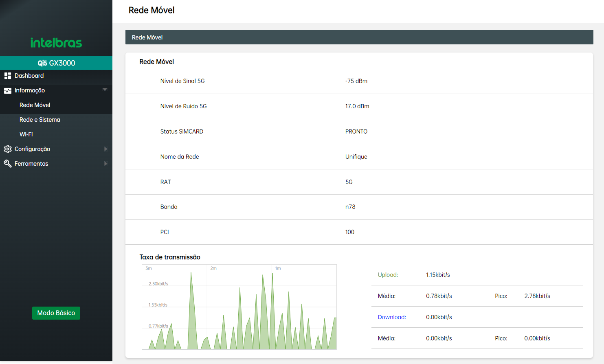Viewport: 604px width, 364px height.
Task: Select the upload rate 1.15kbit/s
Action: [438, 275]
